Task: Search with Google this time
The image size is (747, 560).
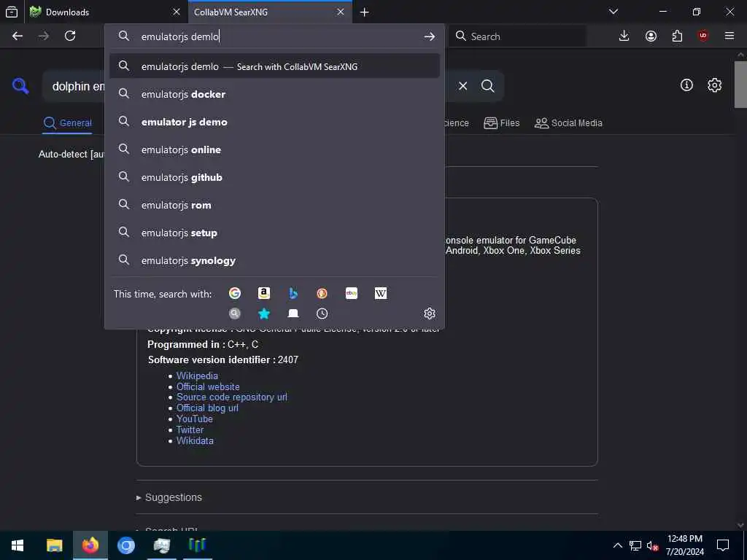Action: click(x=234, y=293)
